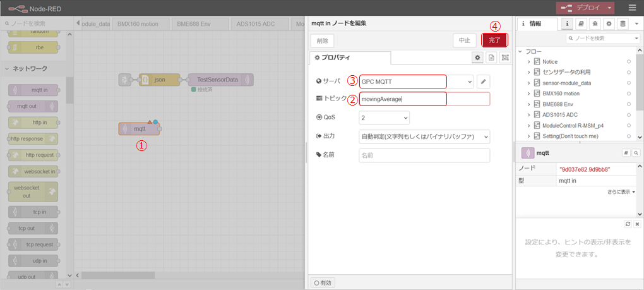The height and width of the screenshot is (290, 644).
Task: Open the node appearance icon in editor
Action: pos(504,57)
